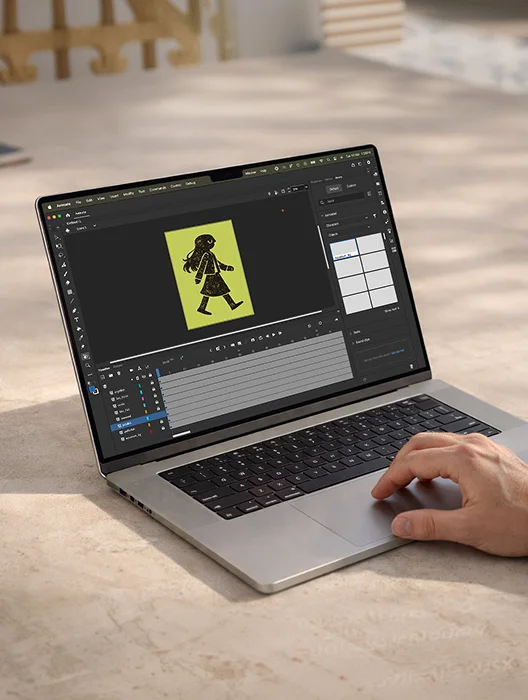Select the Selection arrow tool in the toolbar

coord(56,238)
